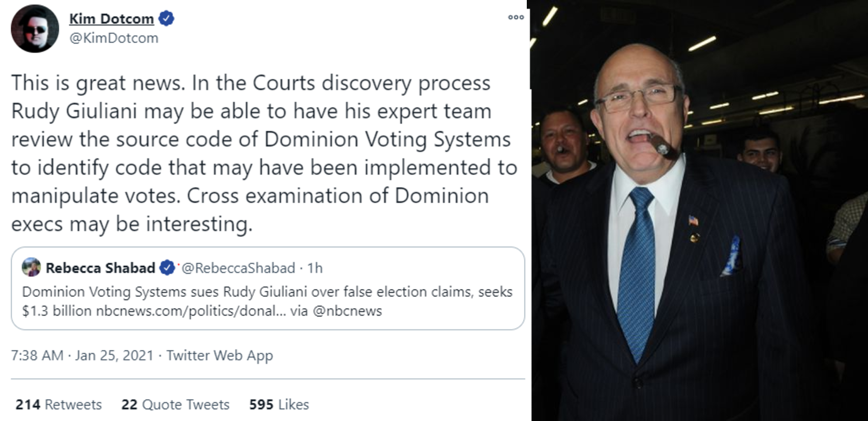This screenshot has width=868, height=421.
Task: Open the three-dot more options menu
Action: pos(516,17)
